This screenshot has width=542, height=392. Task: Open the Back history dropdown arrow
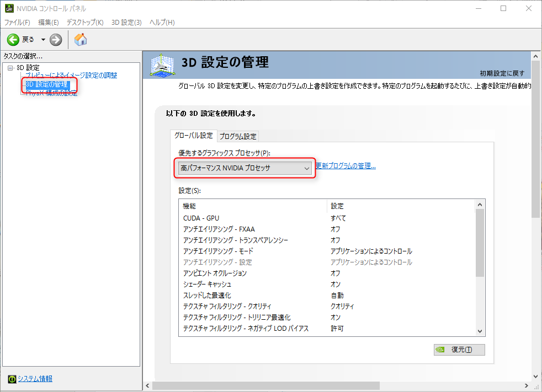click(43, 40)
